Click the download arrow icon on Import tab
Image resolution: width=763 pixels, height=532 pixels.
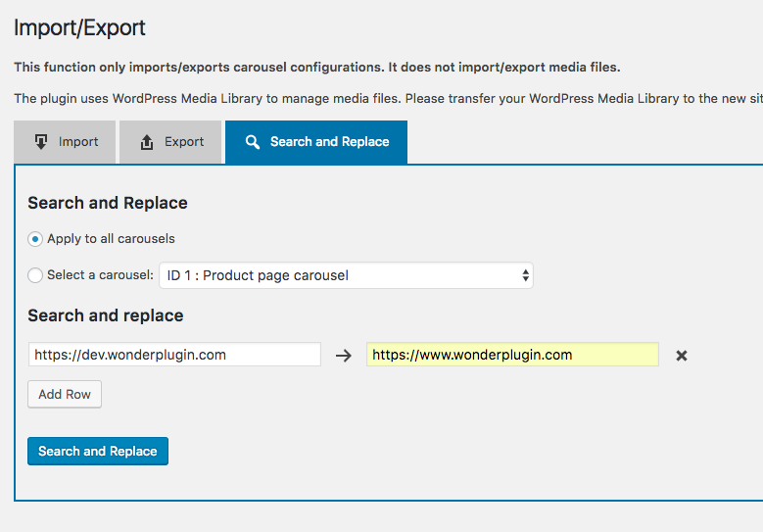[41, 142]
